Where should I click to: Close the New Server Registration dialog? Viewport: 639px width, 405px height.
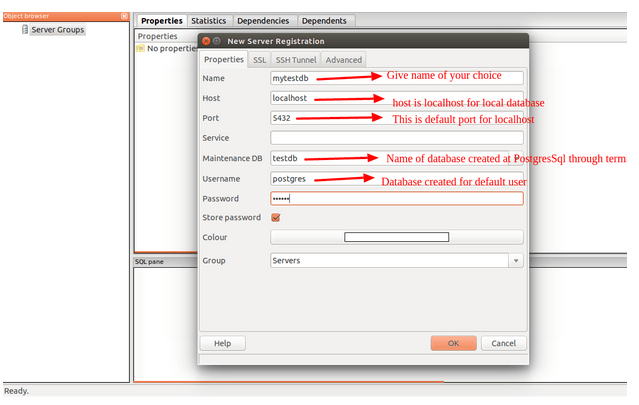pyautogui.click(x=206, y=41)
